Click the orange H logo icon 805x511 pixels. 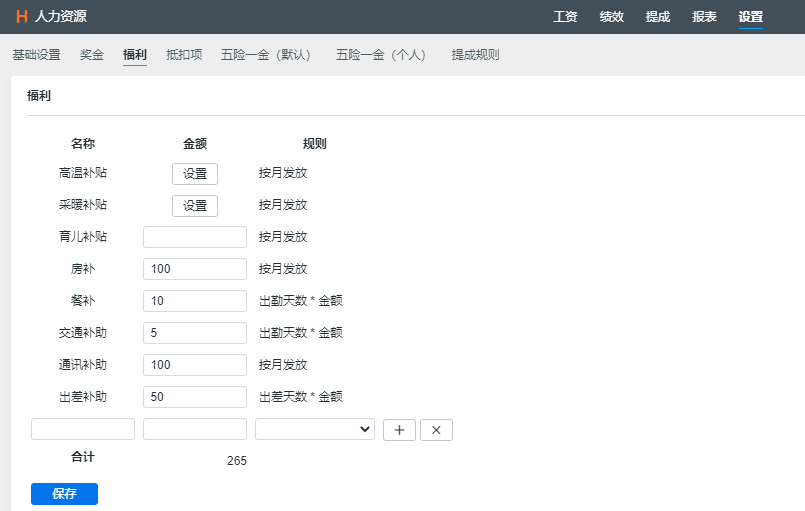(x=21, y=16)
